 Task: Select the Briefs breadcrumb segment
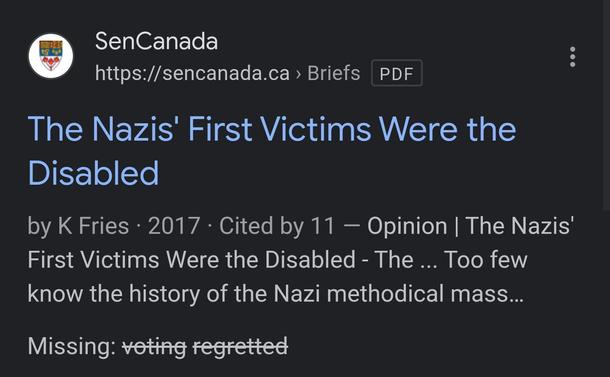(x=334, y=73)
